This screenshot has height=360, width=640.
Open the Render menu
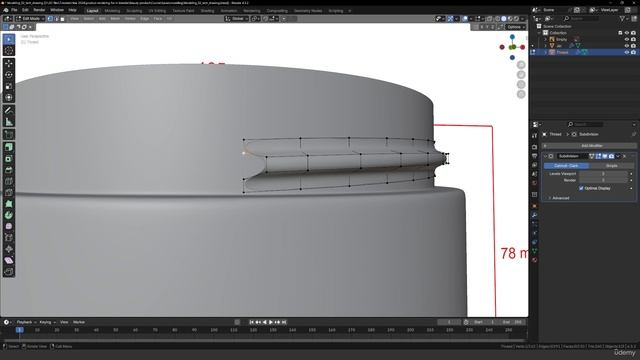pyautogui.click(x=39, y=10)
